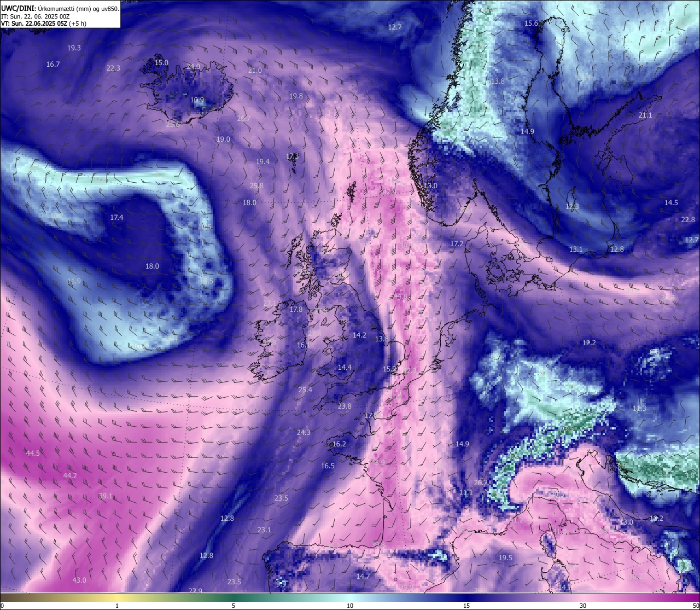Click the 15.6 value over northern Scandinavia
Viewport: 700px width, 610px height.
tap(531, 24)
